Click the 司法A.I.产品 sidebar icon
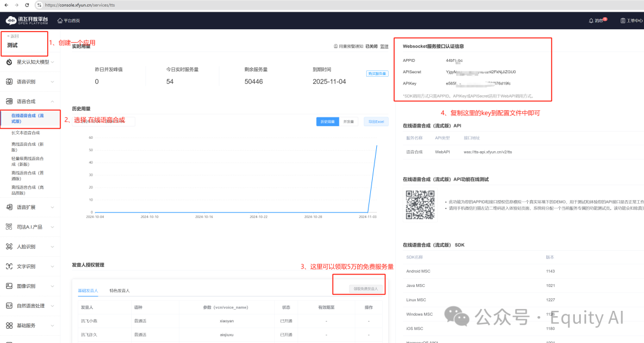This screenshot has width=644, height=343. [9, 227]
